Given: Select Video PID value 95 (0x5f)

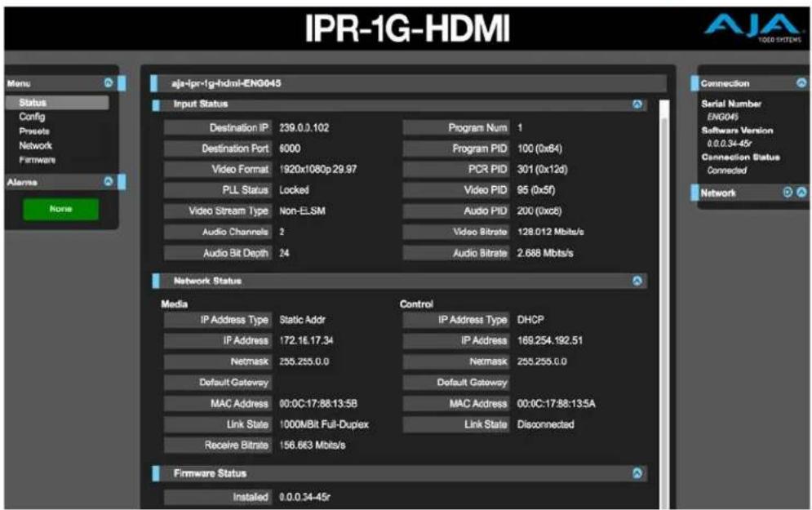Looking at the screenshot, I should [536, 190].
